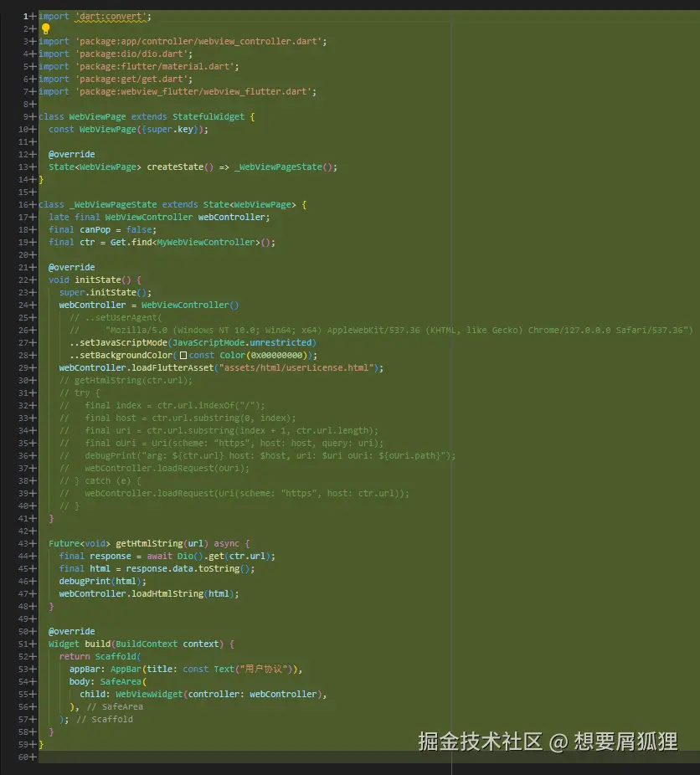Image resolution: width=700 pixels, height=775 pixels.
Task: Click the loadFlutterAsset method call
Action: pyautogui.click(x=172, y=368)
